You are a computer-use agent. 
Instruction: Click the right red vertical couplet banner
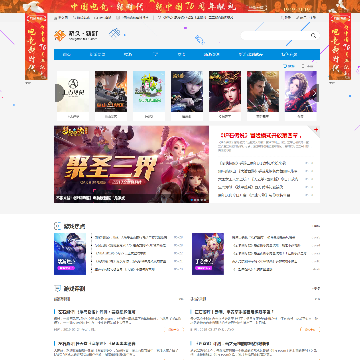click(340, 47)
